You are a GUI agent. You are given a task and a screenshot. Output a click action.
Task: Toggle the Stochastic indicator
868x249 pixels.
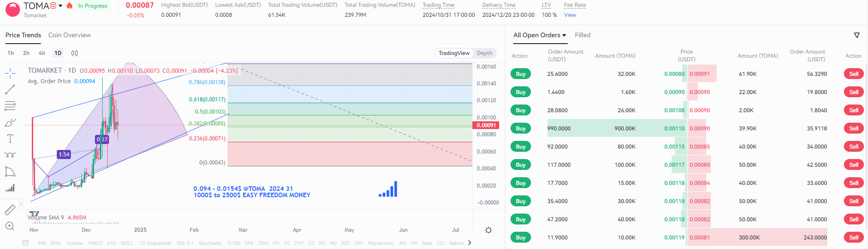click(210, 243)
